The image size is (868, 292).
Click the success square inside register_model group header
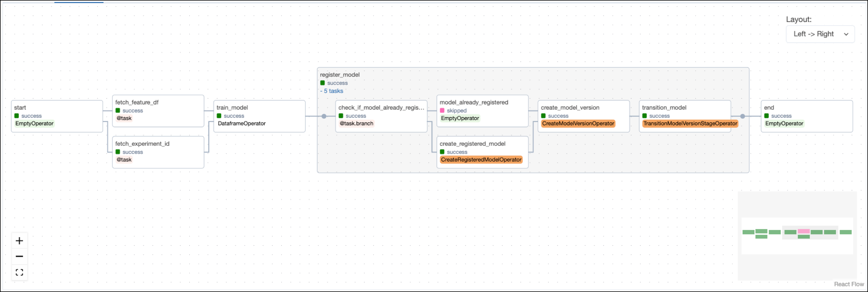pos(322,83)
